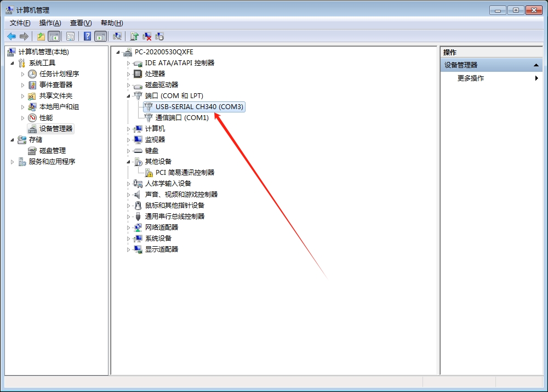Select 设备管理器 in the left tree

[56, 129]
